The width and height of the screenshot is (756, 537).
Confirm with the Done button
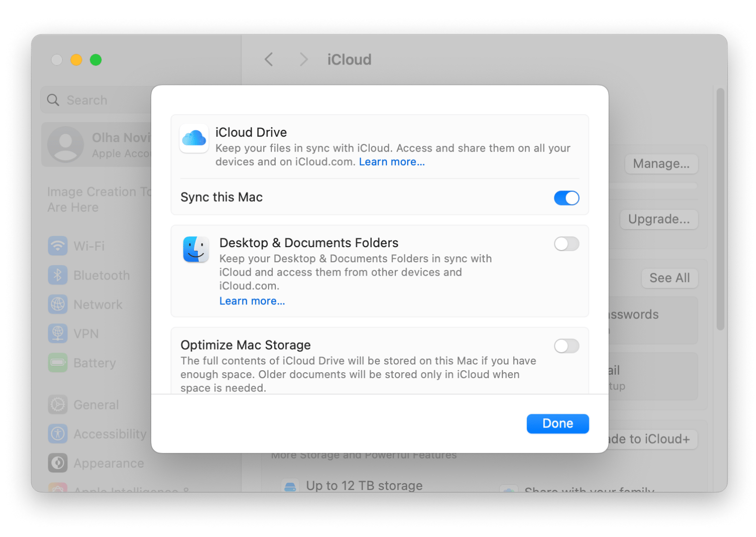[x=557, y=424]
